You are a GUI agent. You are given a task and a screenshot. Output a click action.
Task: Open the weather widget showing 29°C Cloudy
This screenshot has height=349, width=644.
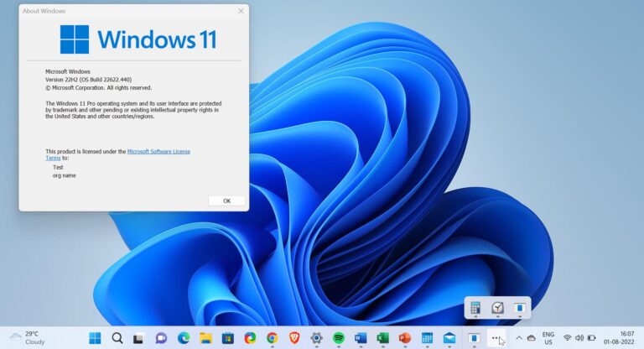(x=28, y=338)
